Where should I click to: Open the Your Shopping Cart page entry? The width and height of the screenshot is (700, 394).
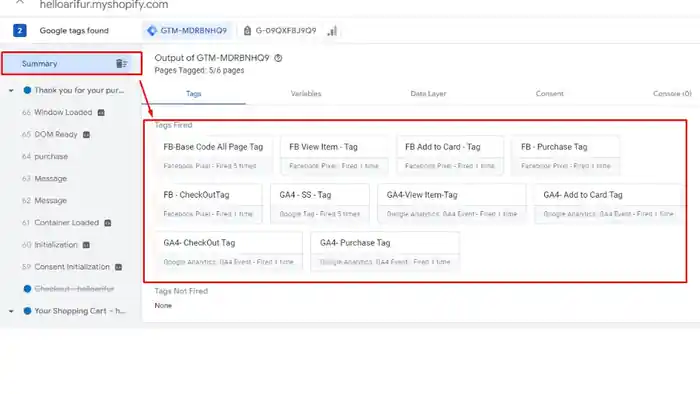[80, 311]
